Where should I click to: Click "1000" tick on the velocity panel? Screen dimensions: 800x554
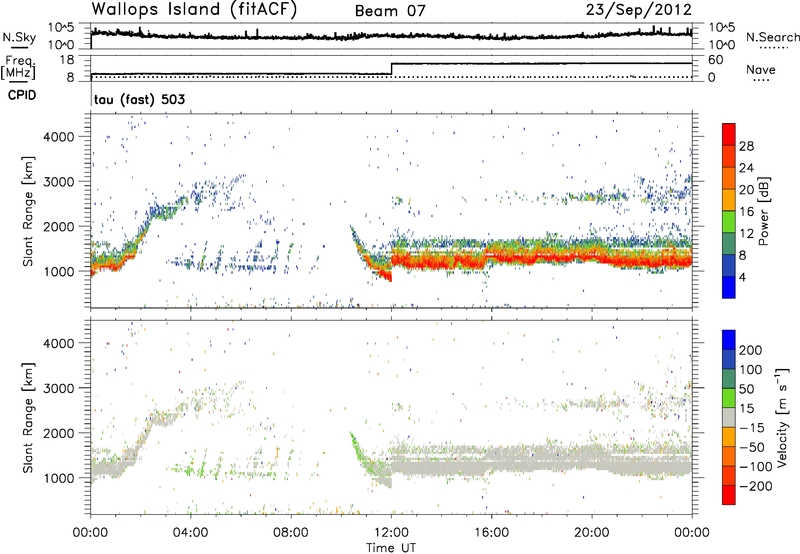click(58, 478)
